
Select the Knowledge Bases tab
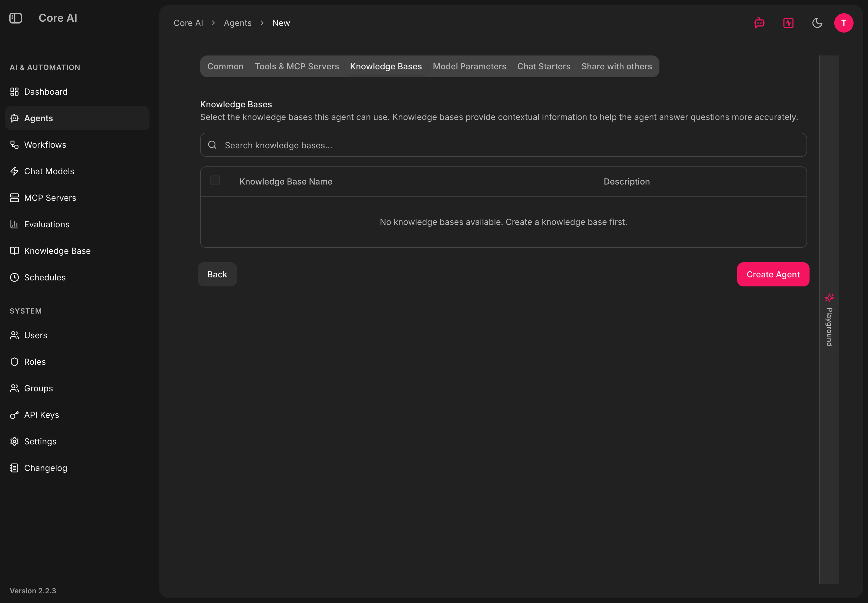pos(386,67)
